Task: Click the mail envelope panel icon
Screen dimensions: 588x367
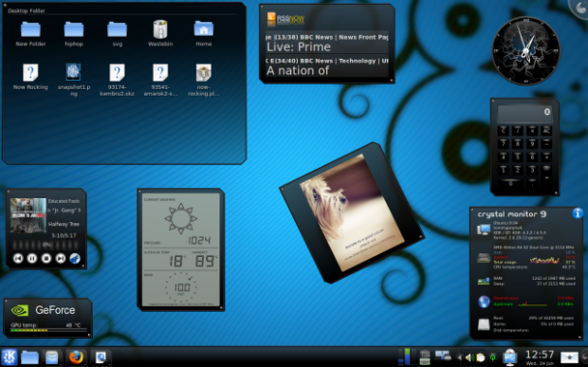Action: point(569,358)
